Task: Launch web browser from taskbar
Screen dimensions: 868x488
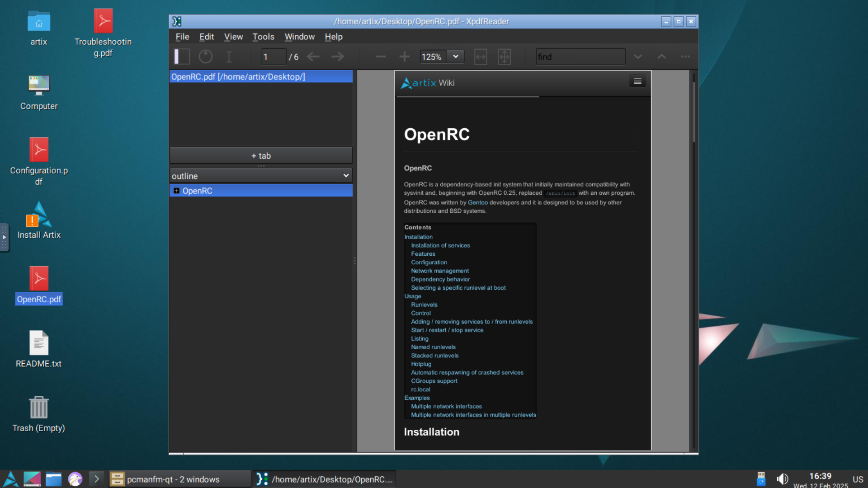Action: click(x=75, y=479)
